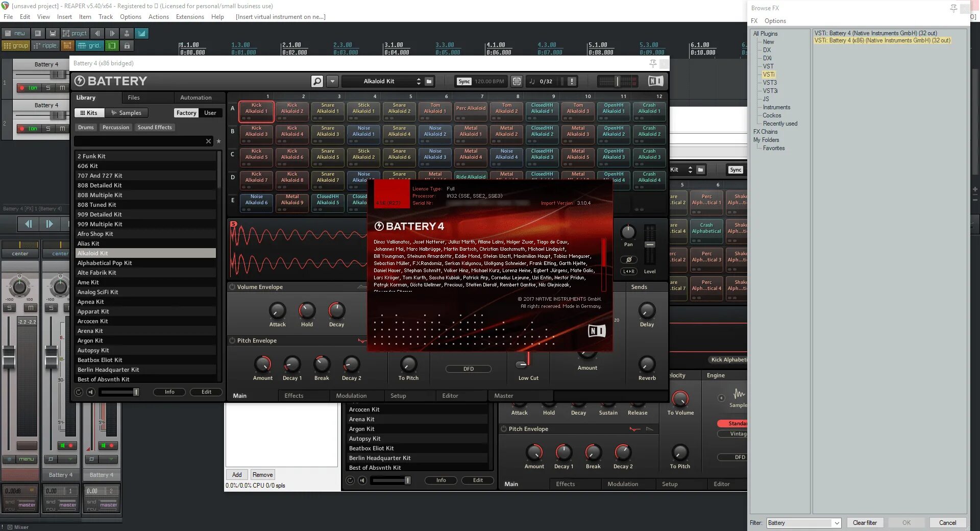
Task: Select the Kick Alkaloid 1 cell pad
Action: (256, 111)
